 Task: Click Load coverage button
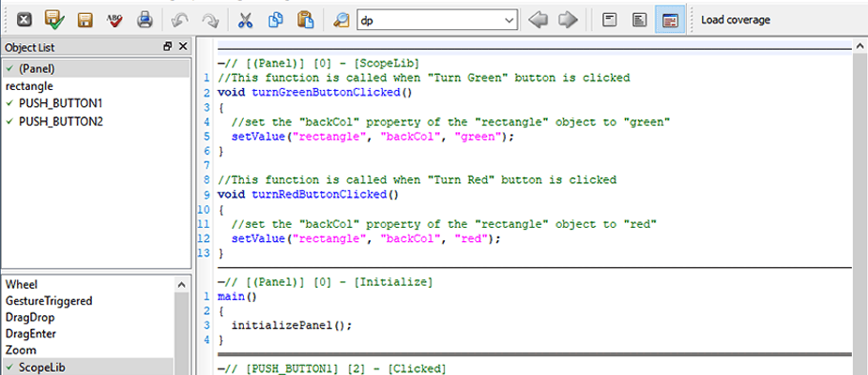coord(735,21)
